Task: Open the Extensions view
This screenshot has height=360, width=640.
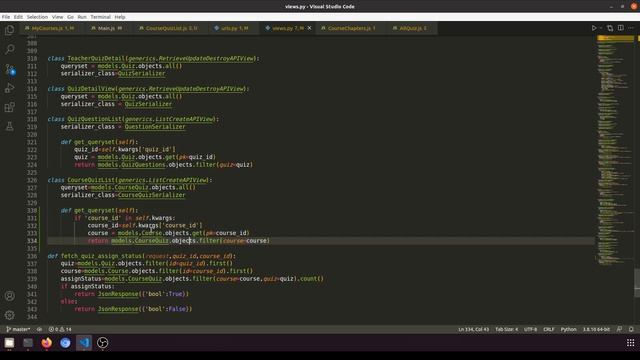Action: [9, 107]
